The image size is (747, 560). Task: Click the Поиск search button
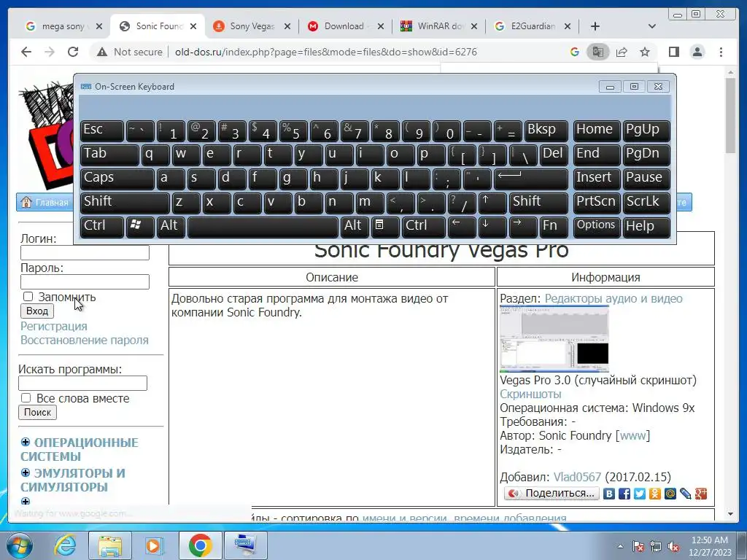[x=38, y=413]
